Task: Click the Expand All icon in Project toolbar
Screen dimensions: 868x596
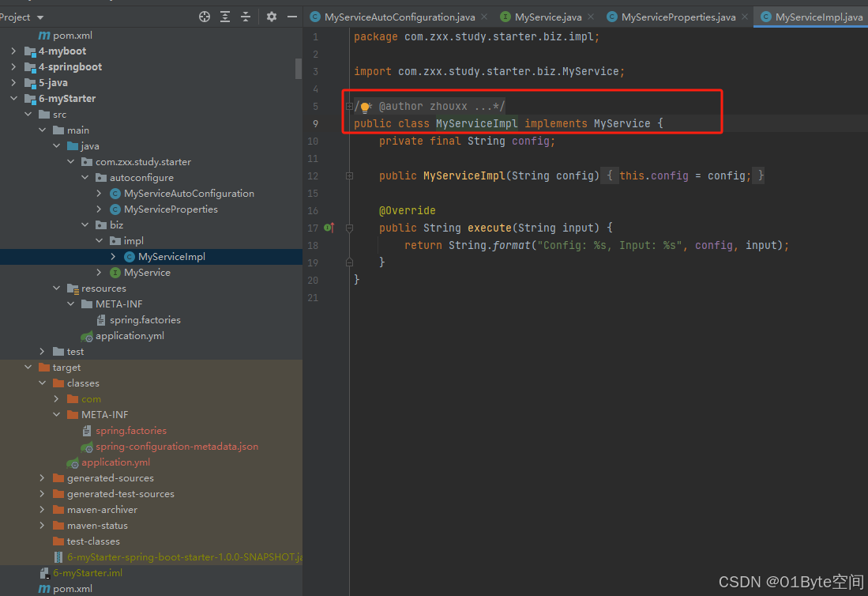Action: point(224,16)
